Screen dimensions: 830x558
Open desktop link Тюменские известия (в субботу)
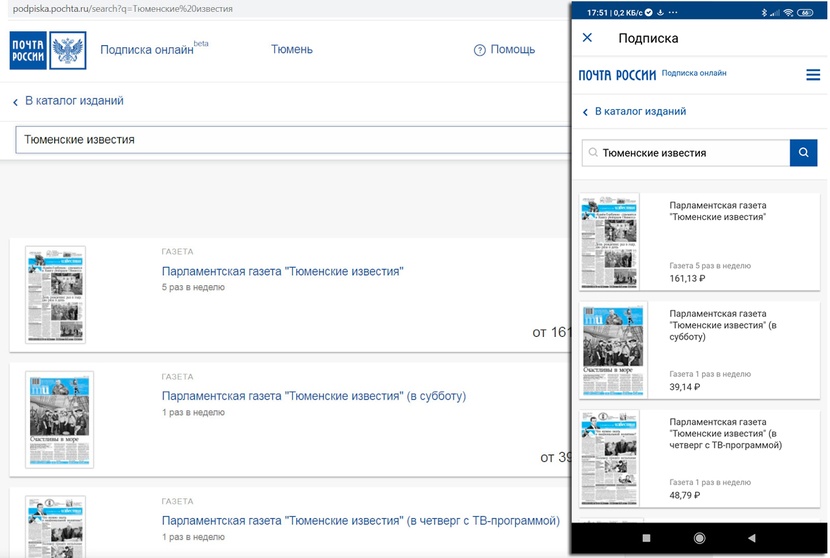click(x=314, y=396)
